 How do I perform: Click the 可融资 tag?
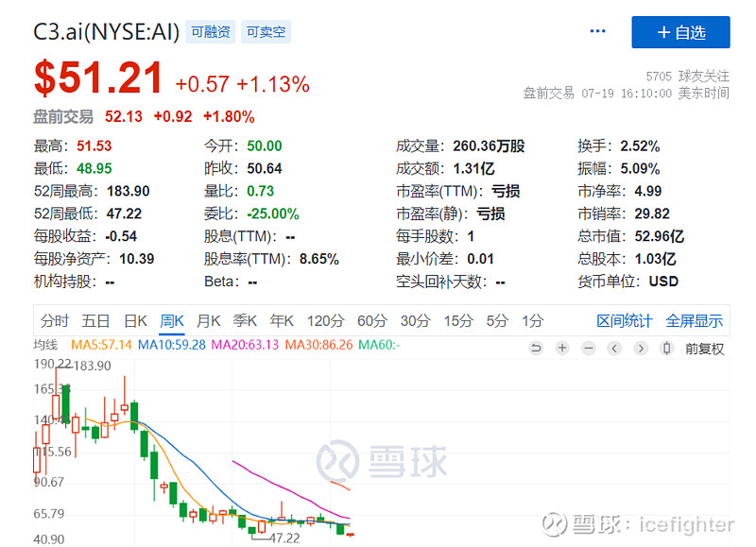pos(210,32)
